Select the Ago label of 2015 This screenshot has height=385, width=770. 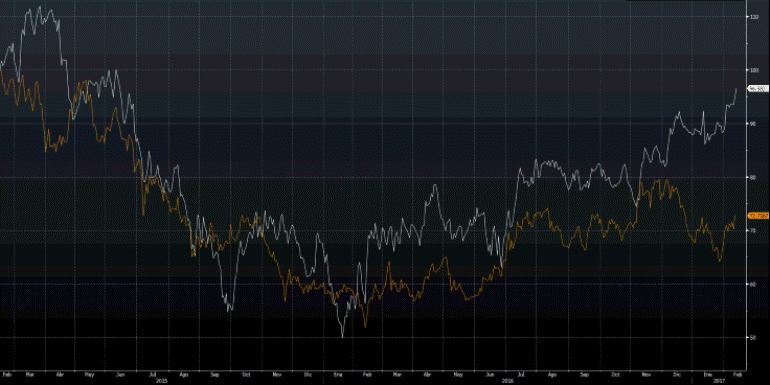pyautogui.click(x=184, y=374)
